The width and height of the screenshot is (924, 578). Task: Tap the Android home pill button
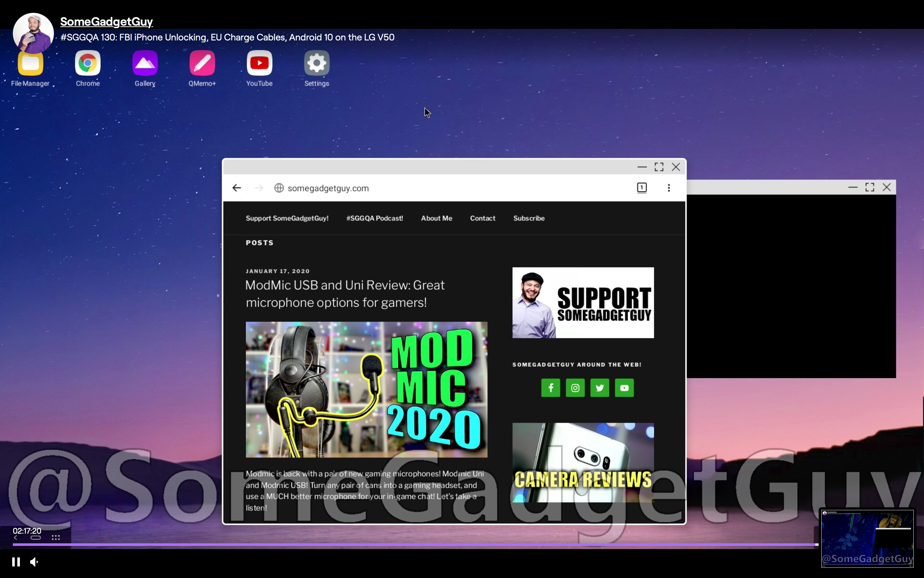pos(36,538)
